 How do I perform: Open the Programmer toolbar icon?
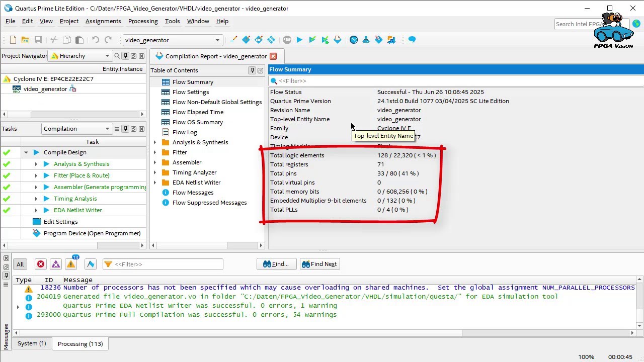[x=379, y=40]
